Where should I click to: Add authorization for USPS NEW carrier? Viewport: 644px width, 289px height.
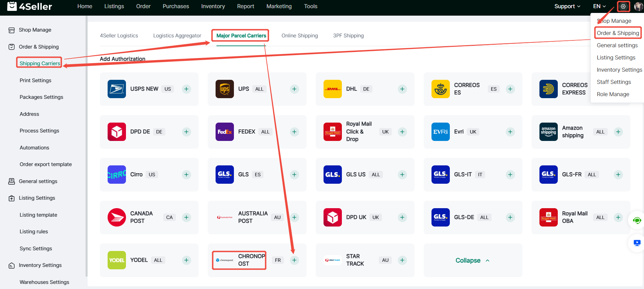tap(186, 89)
